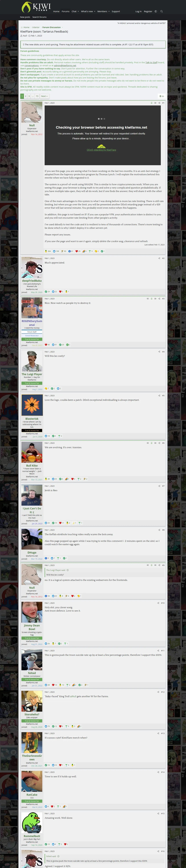186x868 pixels.
Task: Go to page 73 of the thread
Action: point(37,96)
